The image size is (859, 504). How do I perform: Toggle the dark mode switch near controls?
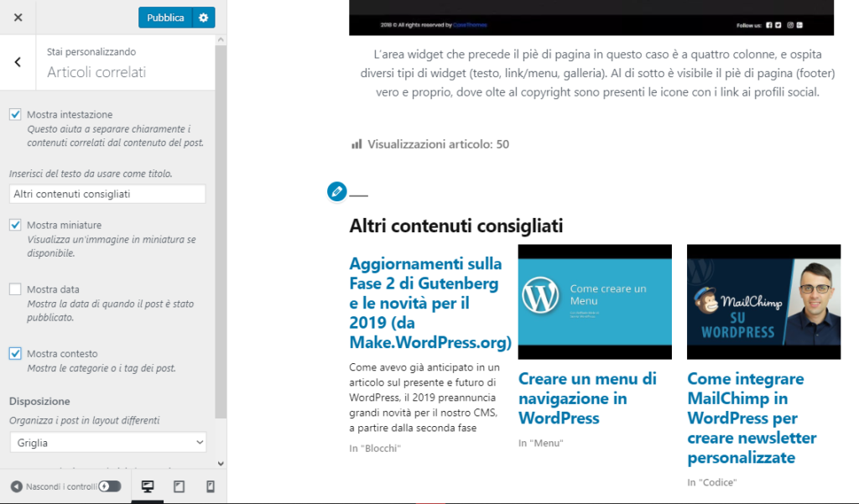click(110, 486)
